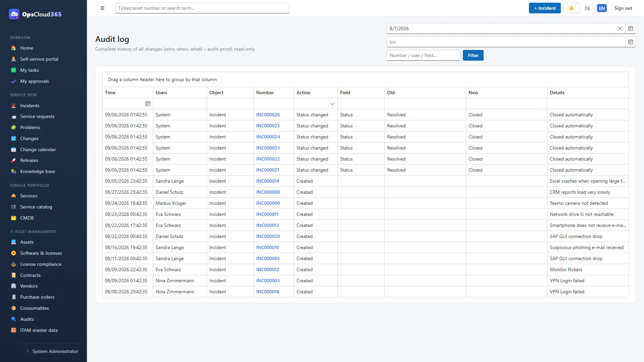Click the Service requests icon
This screenshot has width=644, height=362.
coord(13,116)
